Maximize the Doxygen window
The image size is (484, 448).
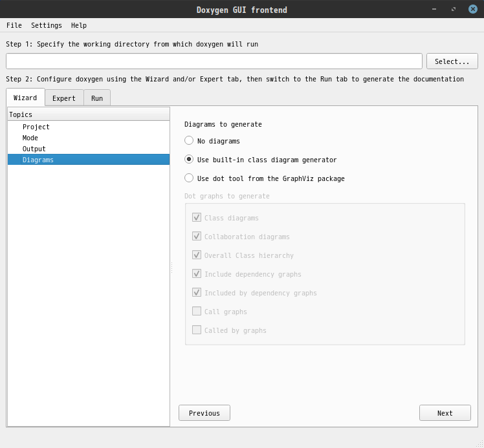454,9
